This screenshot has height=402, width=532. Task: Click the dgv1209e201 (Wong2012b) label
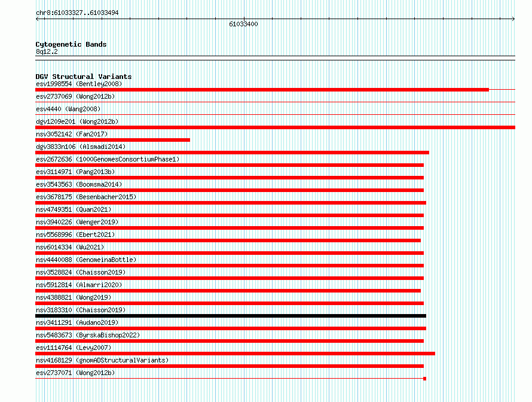[77, 121]
